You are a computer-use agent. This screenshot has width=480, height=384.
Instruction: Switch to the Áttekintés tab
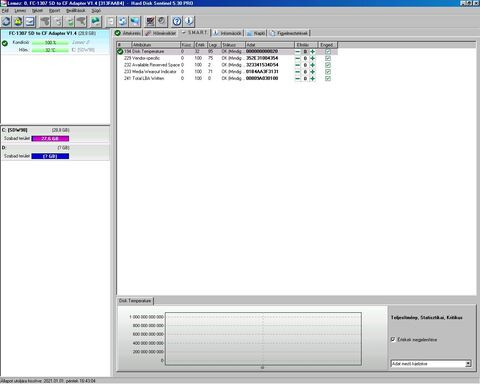tap(128, 33)
